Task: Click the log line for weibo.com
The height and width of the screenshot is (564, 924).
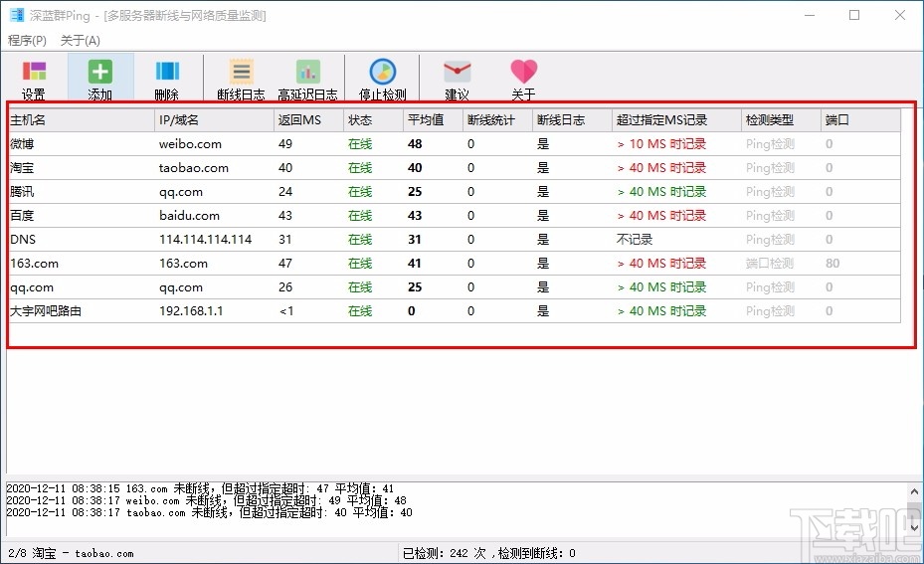Action: tap(206, 500)
